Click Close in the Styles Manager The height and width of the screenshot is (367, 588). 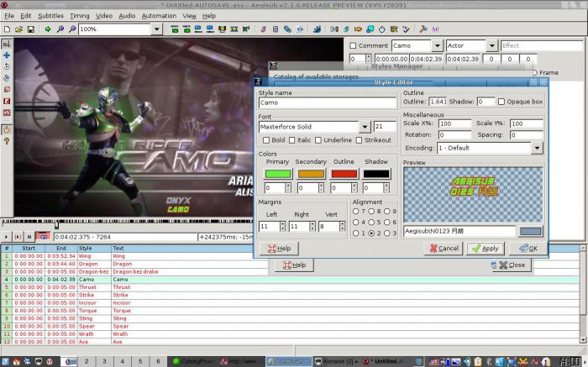click(x=512, y=265)
